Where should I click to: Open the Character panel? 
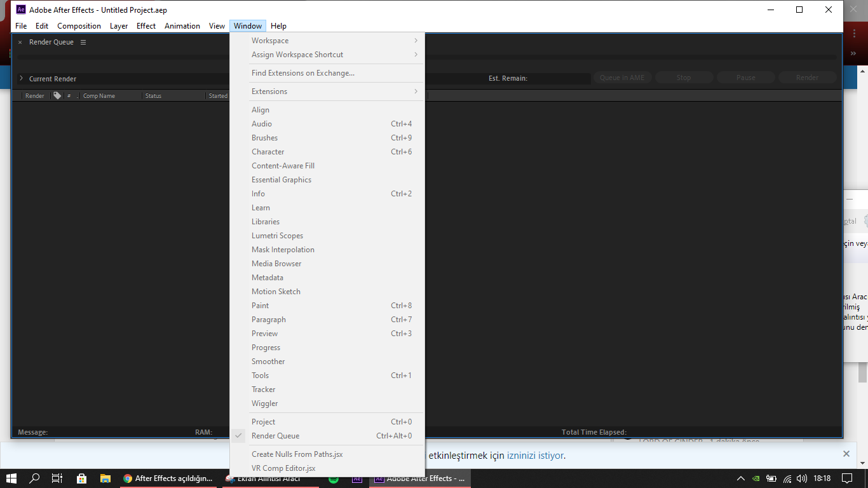tap(327, 152)
